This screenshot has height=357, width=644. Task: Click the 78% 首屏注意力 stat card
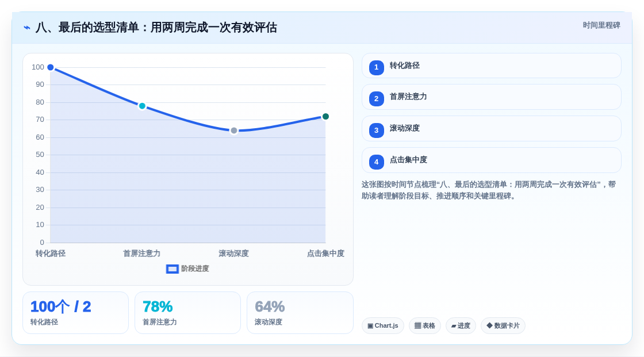(187, 313)
